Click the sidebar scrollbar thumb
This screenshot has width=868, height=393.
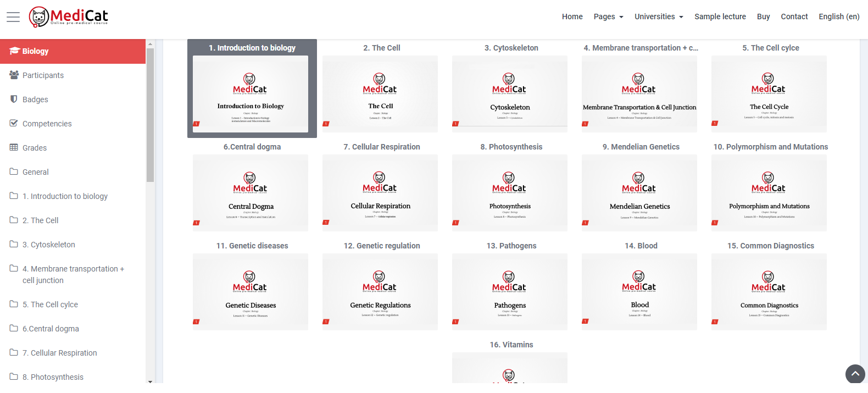[x=150, y=115]
